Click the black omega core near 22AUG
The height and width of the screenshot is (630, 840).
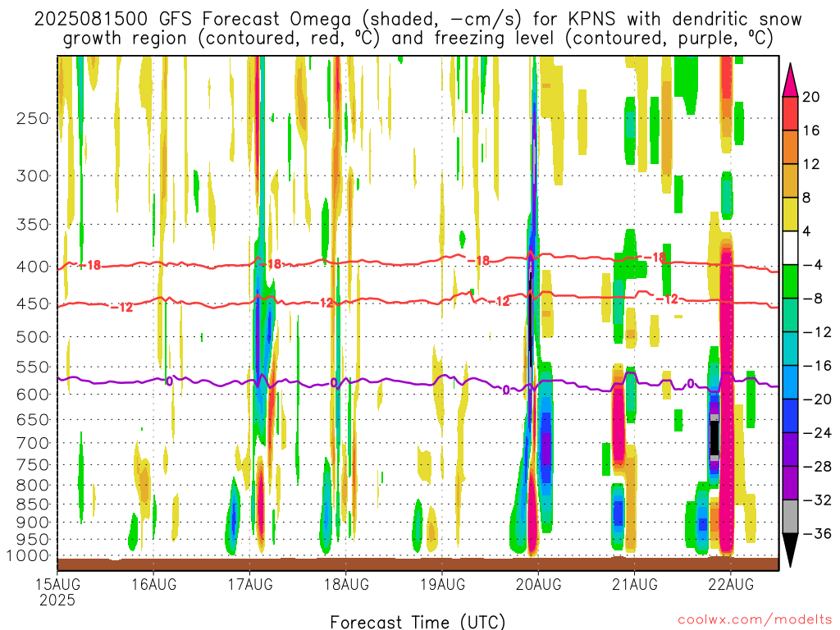point(714,438)
